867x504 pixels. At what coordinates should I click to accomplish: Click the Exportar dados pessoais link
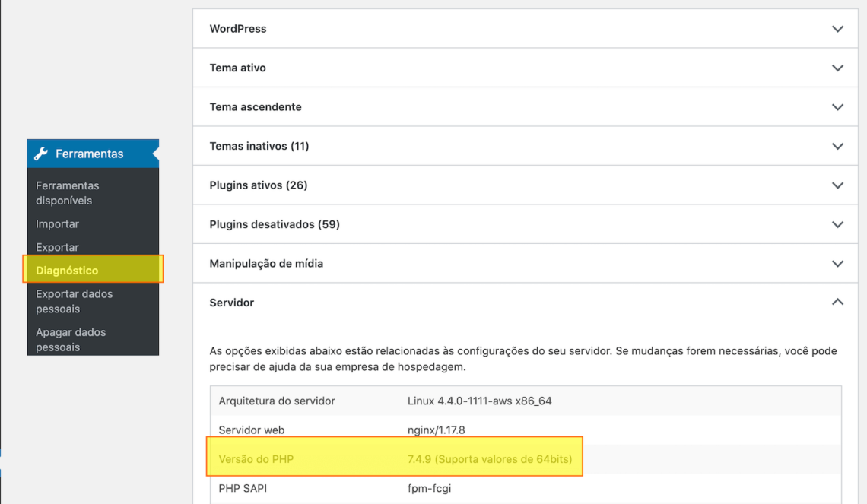point(74,301)
